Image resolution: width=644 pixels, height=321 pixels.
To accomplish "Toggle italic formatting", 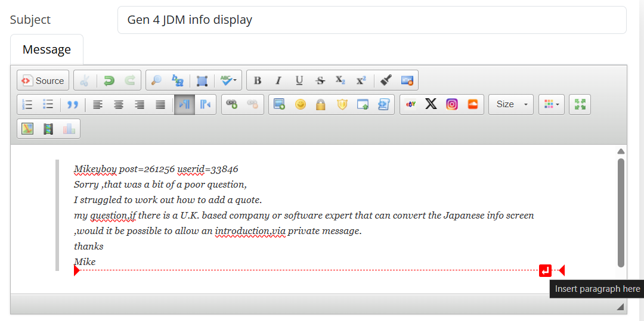I will pos(278,81).
